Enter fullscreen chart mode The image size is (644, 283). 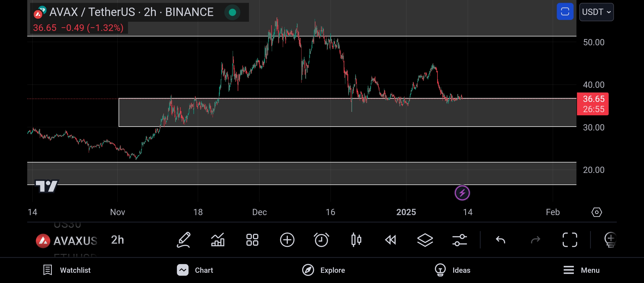pyautogui.click(x=570, y=240)
